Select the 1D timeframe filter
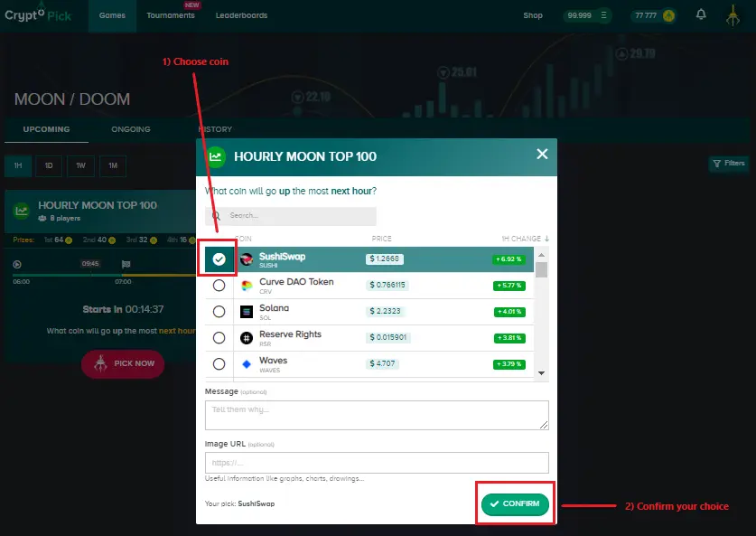Screen dimensions: 756x536 [x=49, y=166]
